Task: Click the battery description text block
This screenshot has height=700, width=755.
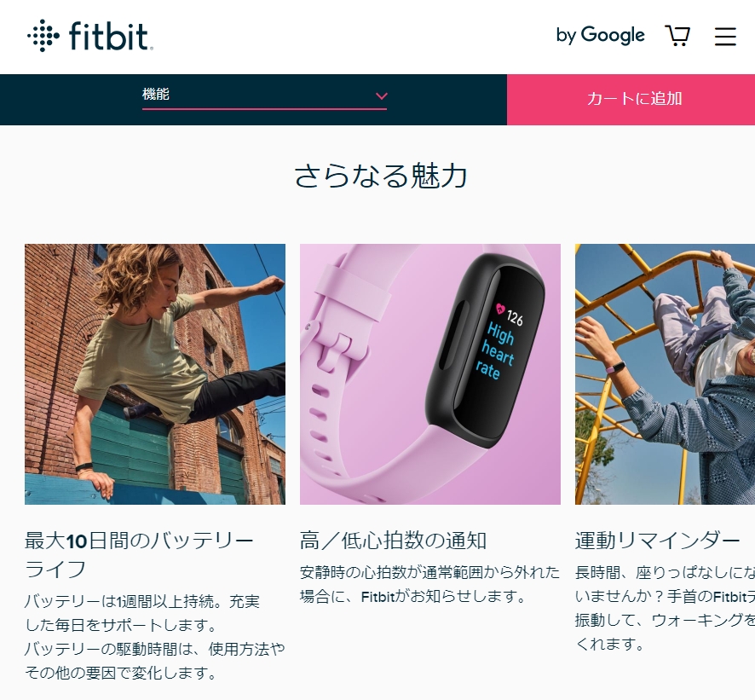Action: point(154,637)
